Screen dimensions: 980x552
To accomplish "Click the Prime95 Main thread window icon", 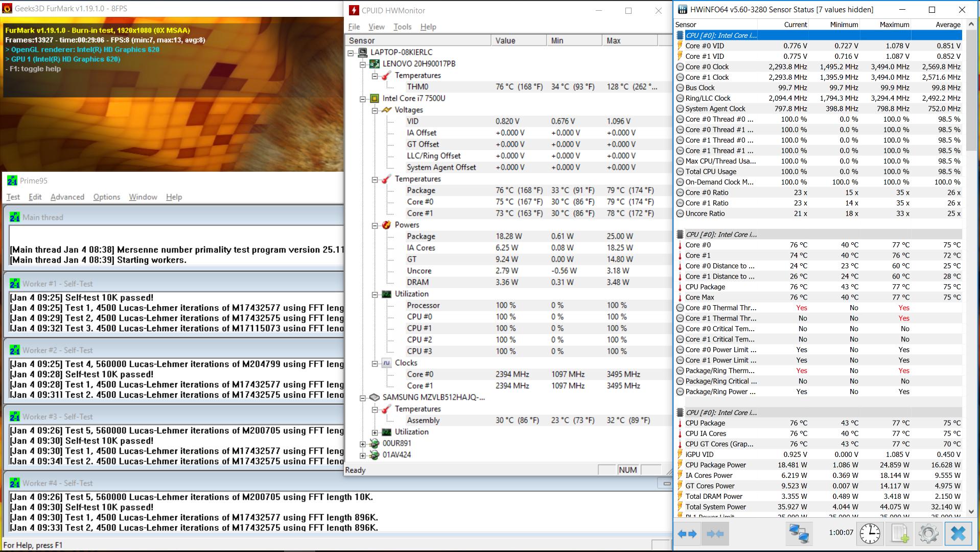I will (x=15, y=217).
